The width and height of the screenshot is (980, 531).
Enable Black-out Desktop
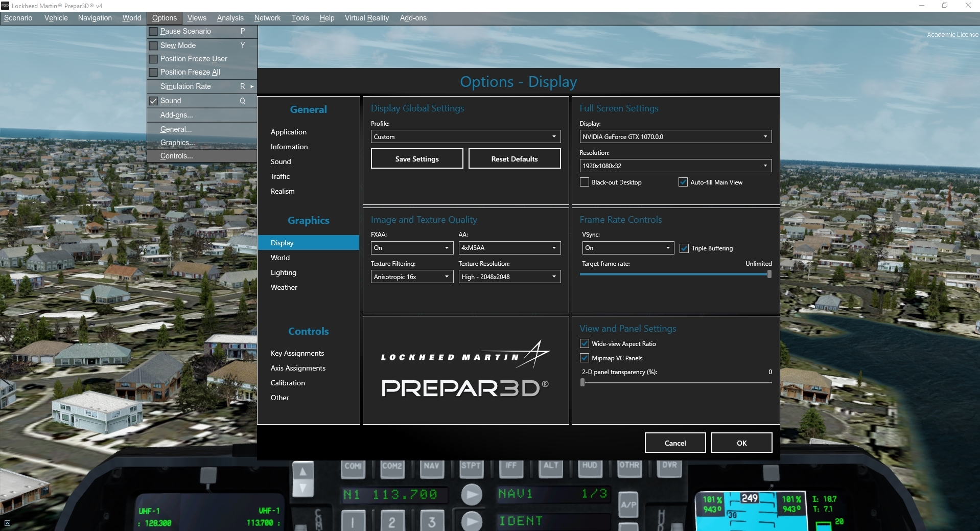tap(584, 182)
